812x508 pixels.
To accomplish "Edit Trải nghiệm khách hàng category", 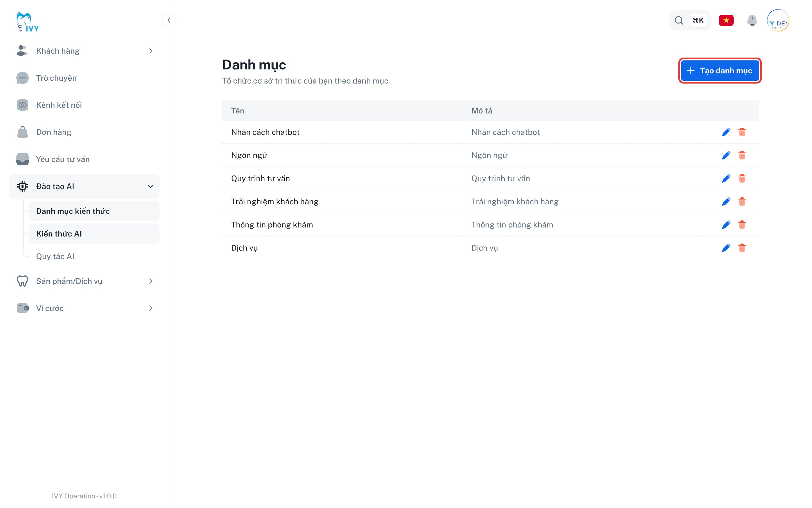I will pyautogui.click(x=726, y=202).
